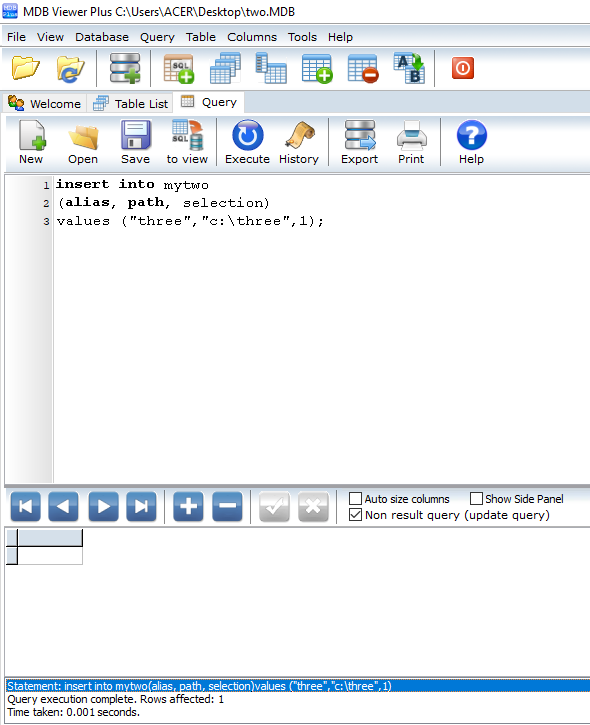590x725 pixels.
Task: Click the Export database icon
Action: [x=360, y=136]
